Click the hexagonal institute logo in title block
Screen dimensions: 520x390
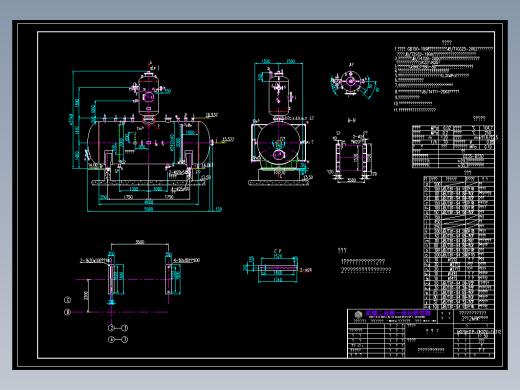click(358, 314)
